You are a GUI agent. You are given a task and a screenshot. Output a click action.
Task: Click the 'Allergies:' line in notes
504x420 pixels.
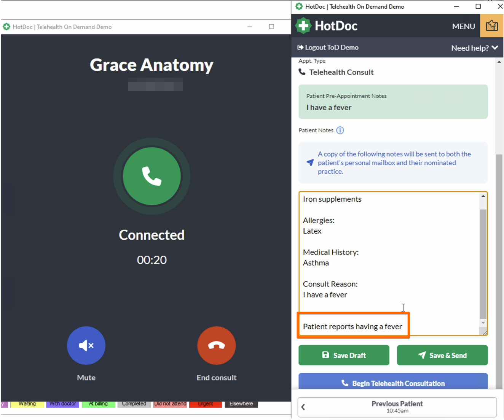coord(319,220)
